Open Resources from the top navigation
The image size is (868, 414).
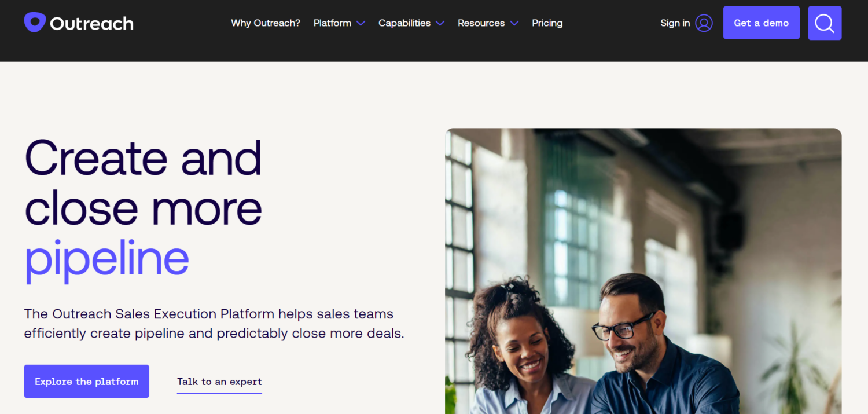[x=481, y=23]
